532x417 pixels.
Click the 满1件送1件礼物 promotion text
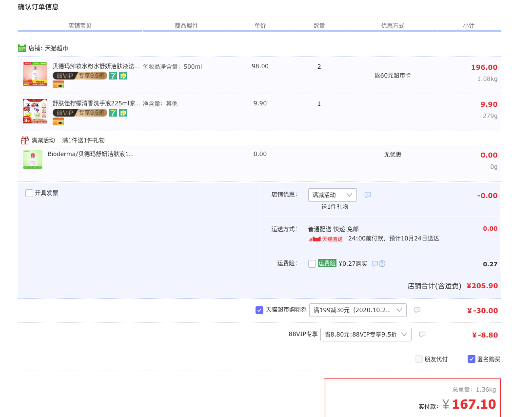click(83, 140)
